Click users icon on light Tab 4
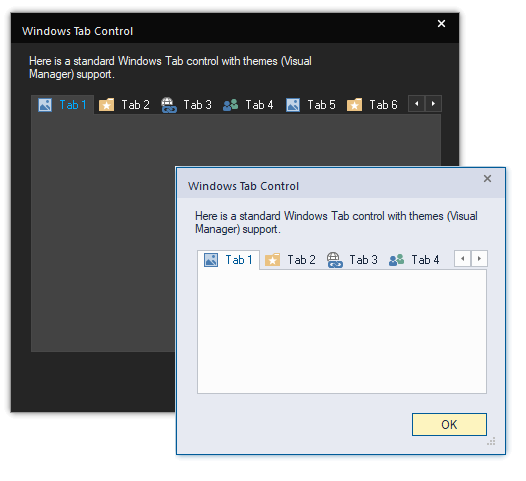 (x=397, y=260)
